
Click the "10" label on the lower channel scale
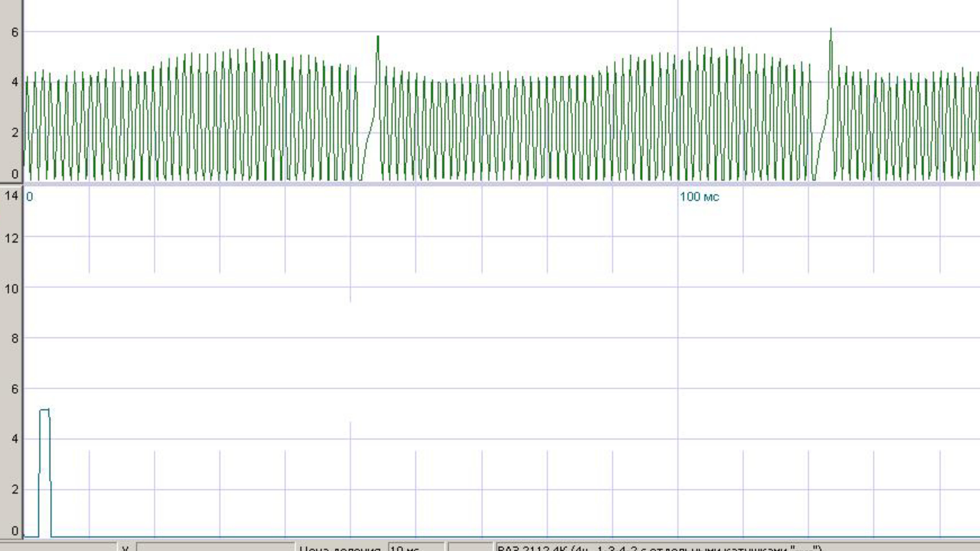coord(11,289)
